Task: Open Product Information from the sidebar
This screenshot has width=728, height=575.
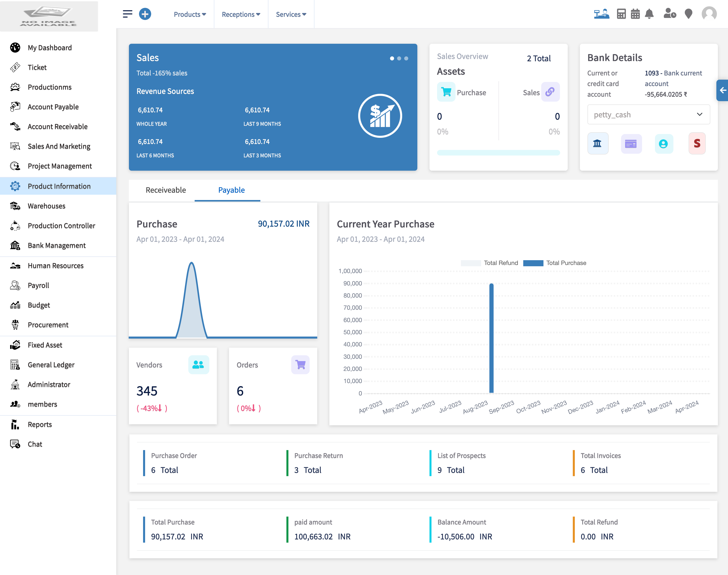Action: pos(59,186)
